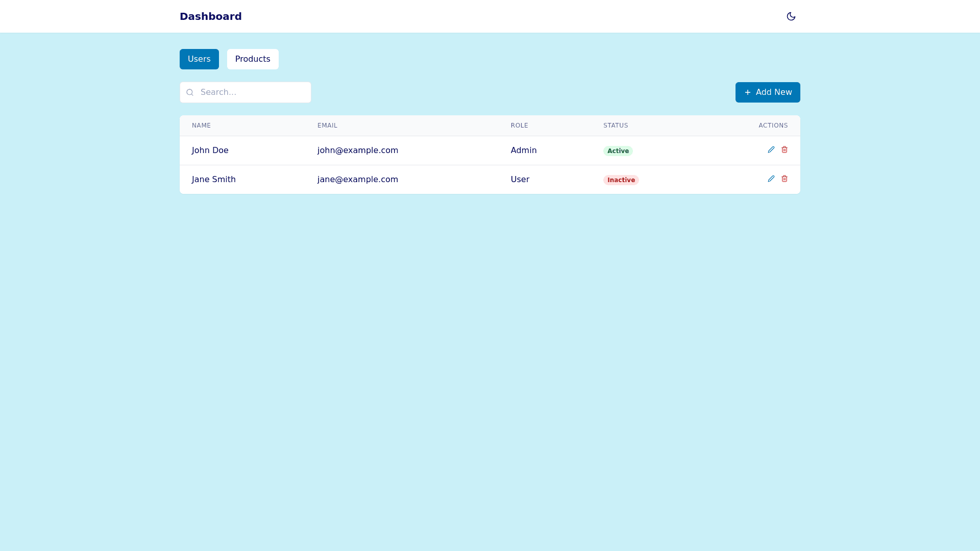Select jane@example.com email text
The image size is (980, 551).
tap(357, 179)
